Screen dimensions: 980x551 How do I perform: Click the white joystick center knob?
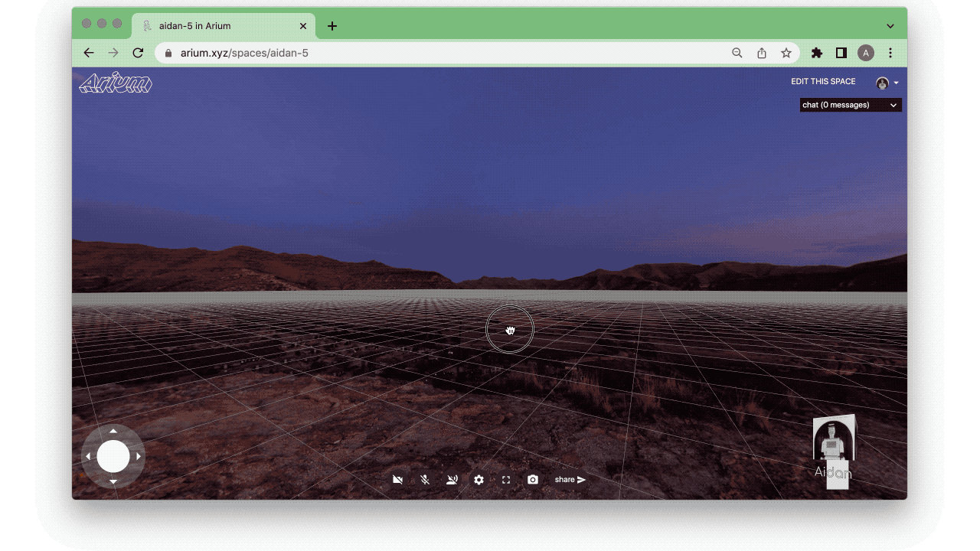pos(113,456)
